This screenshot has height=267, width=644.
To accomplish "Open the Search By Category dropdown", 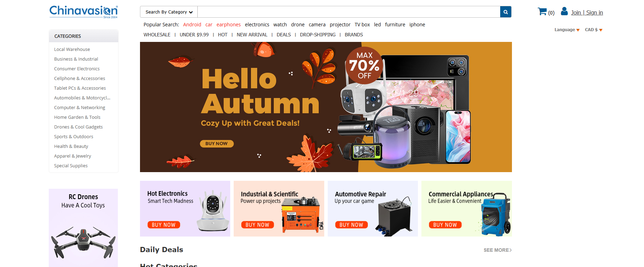I will 169,12.
